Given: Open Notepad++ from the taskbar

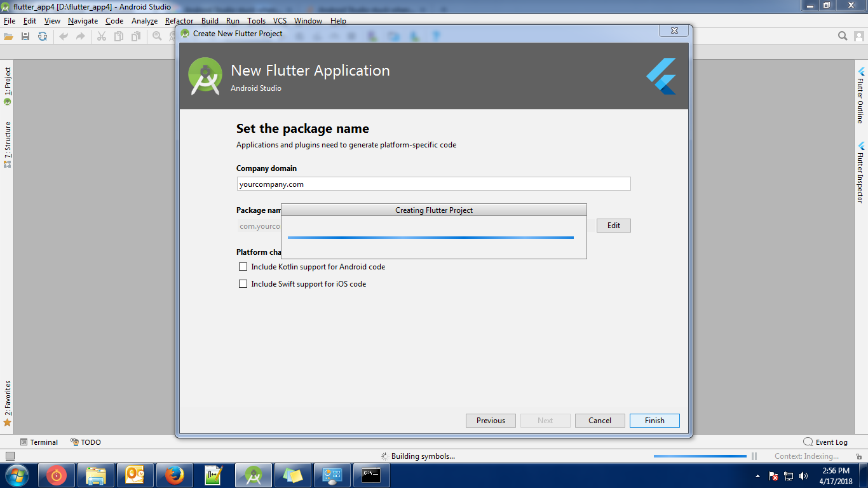Looking at the screenshot, I should pos(214,475).
